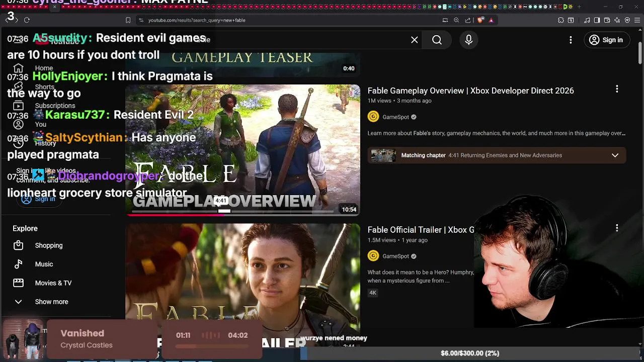
Task: Click the install/cast screen icon in address bar
Action: [x=445, y=20]
